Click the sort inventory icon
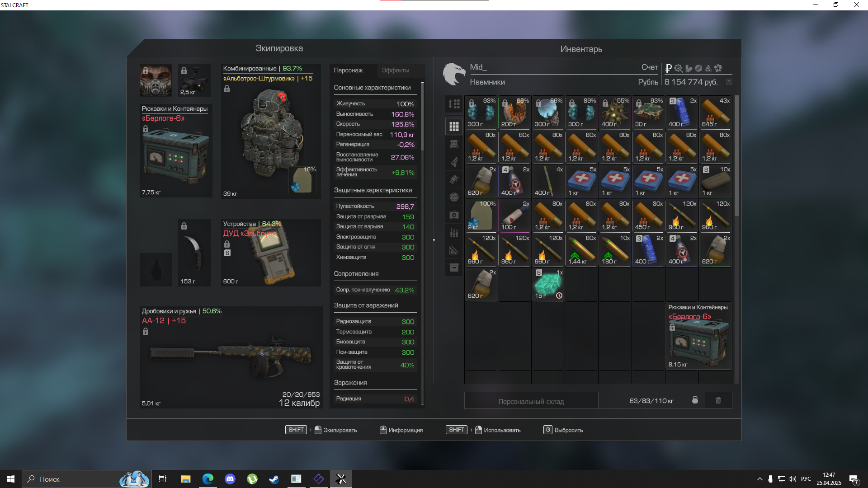This screenshot has height=488, width=868. click(454, 104)
